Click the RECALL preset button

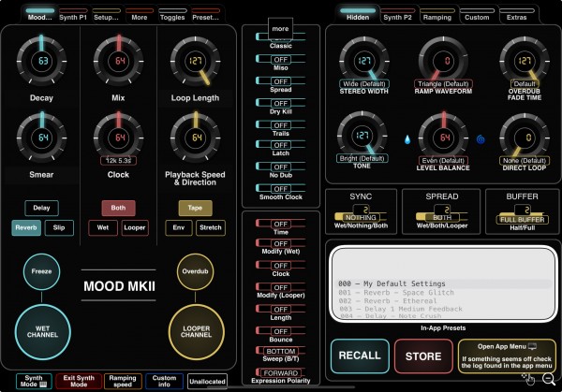point(360,356)
